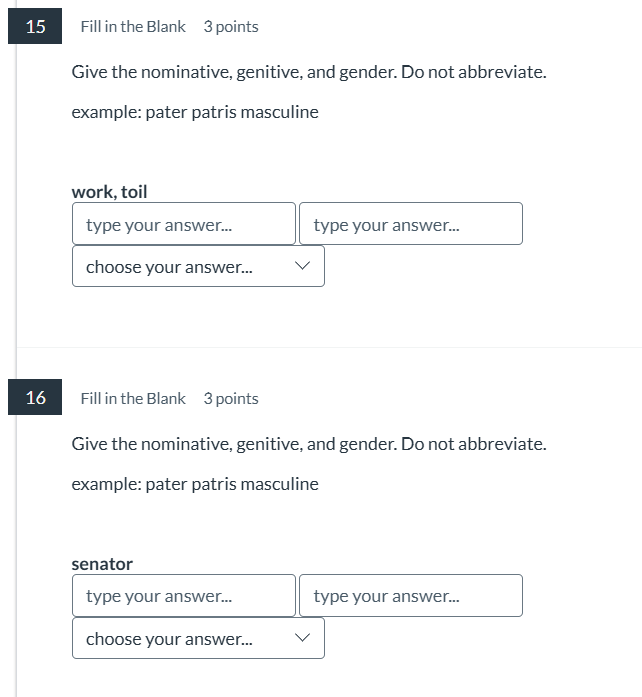Image resolution: width=642 pixels, height=697 pixels.
Task: Focus the second answer box under 'work, toil'
Action: (411, 224)
